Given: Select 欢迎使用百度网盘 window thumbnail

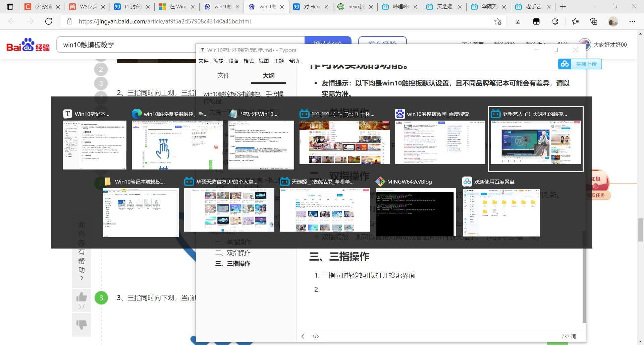Looking at the screenshot, I should pyautogui.click(x=501, y=207).
